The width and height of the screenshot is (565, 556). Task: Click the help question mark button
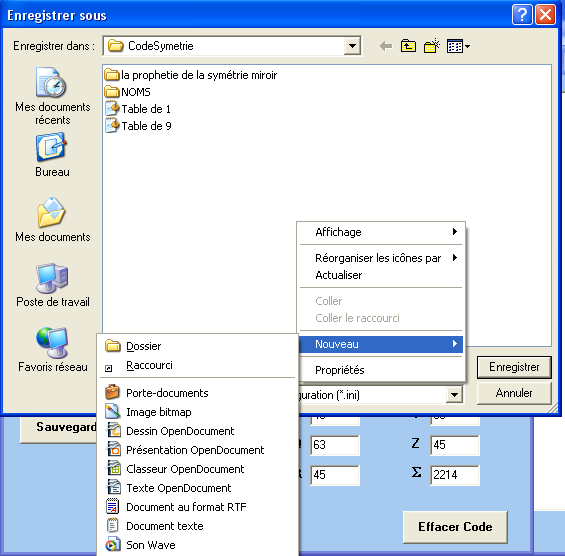[x=522, y=15]
